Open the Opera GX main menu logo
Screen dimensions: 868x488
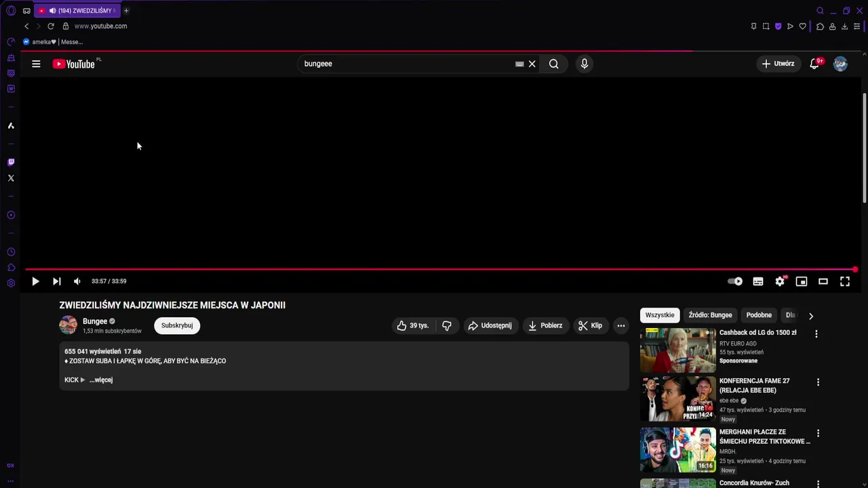[11, 11]
